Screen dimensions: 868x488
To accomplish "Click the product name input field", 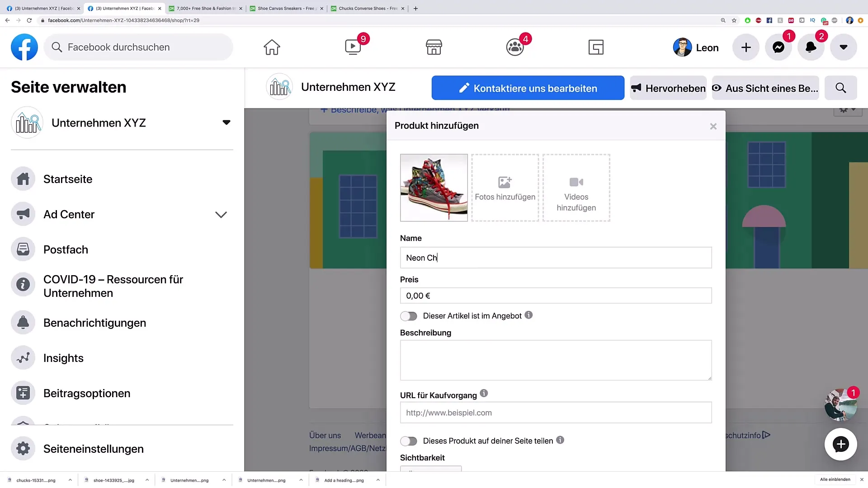I will [556, 258].
